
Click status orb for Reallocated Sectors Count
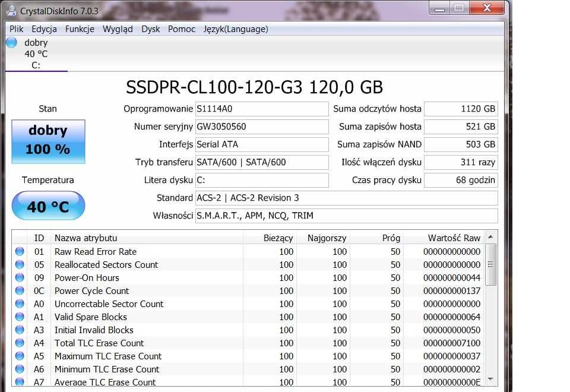click(20, 264)
